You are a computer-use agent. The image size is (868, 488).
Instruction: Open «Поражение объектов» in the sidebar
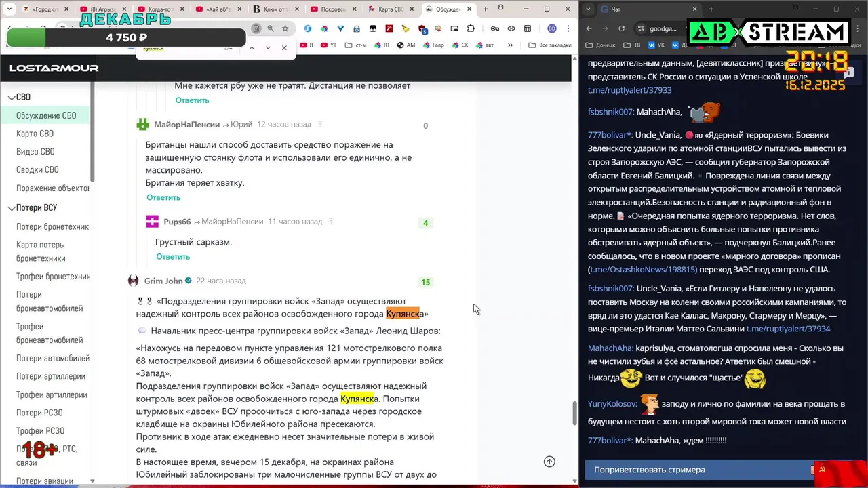53,188
